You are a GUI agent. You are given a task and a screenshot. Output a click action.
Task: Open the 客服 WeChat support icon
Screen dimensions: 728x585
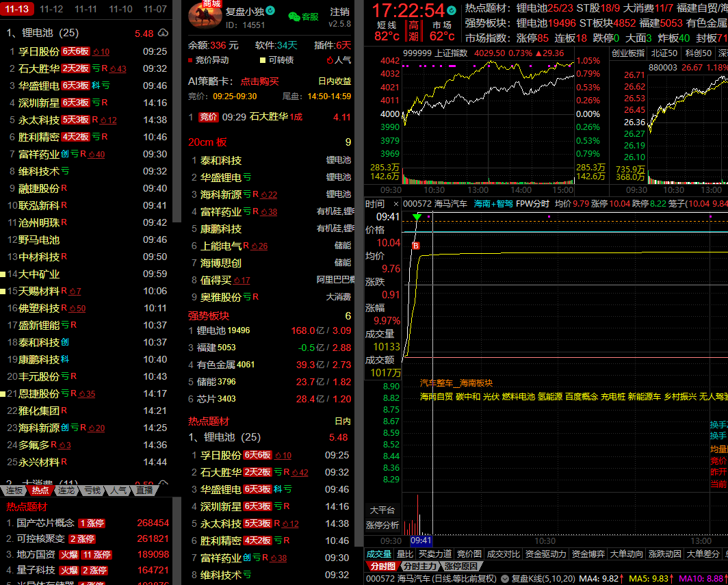click(x=303, y=16)
